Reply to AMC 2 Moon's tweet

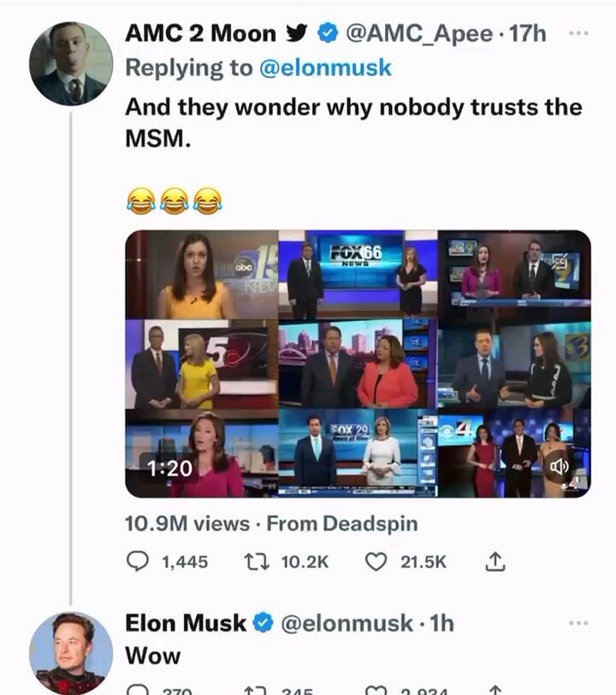[138, 561]
